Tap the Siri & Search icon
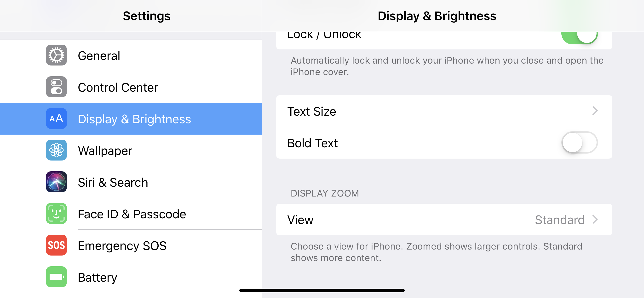644x298 pixels. [x=56, y=182]
